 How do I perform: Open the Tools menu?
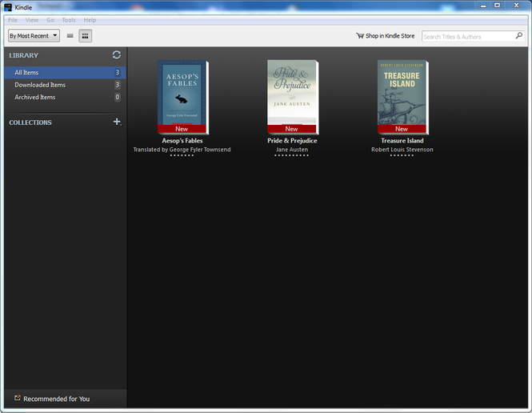[69, 20]
